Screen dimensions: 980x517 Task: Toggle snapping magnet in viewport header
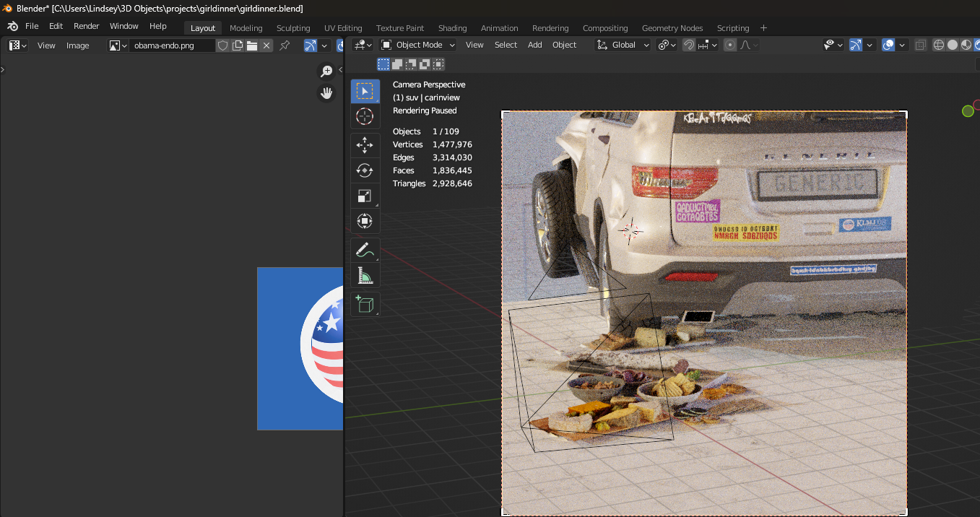pyautogui.click(x=689, y=45)
